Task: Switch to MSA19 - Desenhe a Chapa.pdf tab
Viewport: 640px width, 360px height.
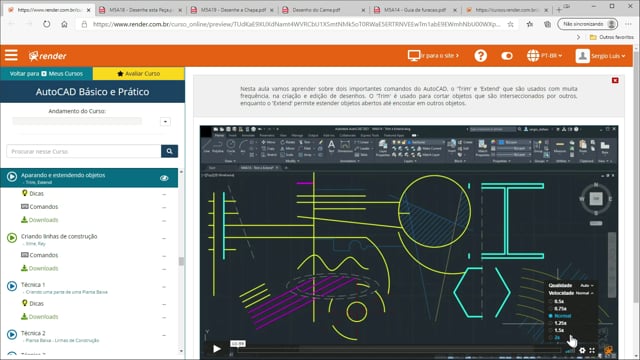Action: click(233, 10)
